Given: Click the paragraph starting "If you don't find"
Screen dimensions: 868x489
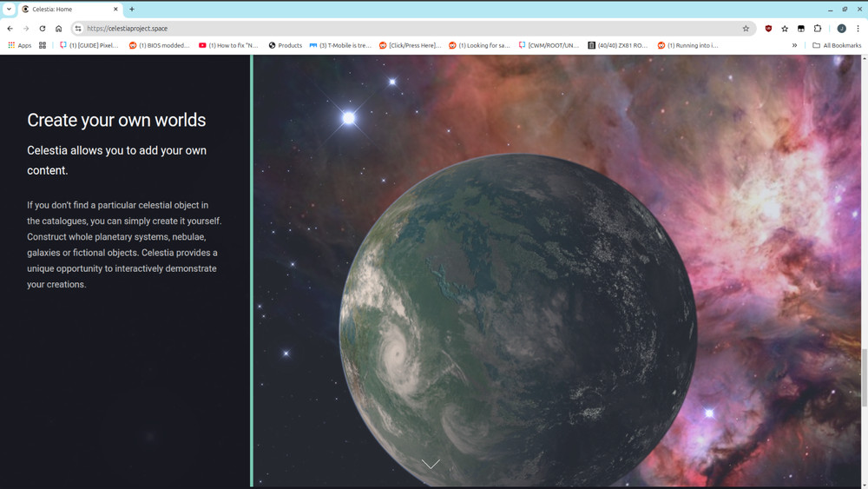Looking at the screenshot, I should 124,245.
